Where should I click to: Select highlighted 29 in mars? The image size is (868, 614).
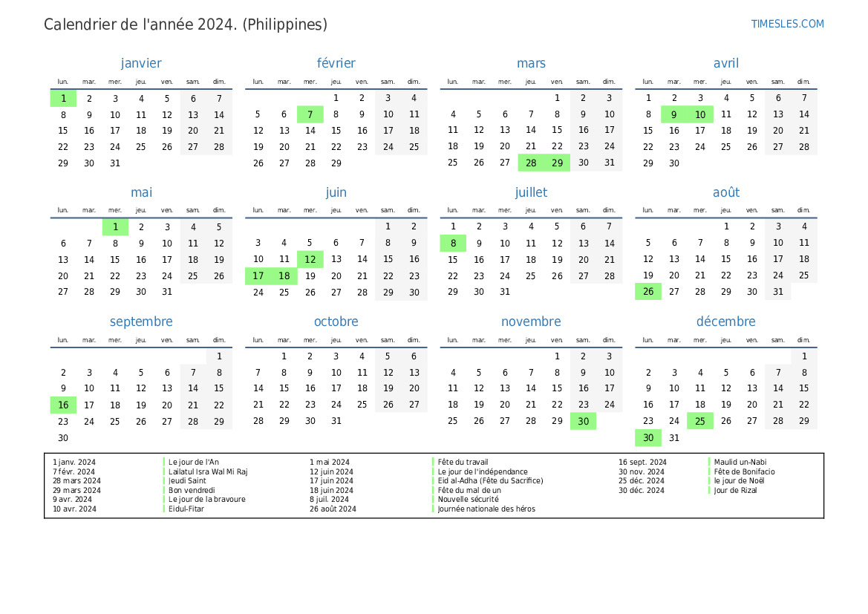pos(557,163)
